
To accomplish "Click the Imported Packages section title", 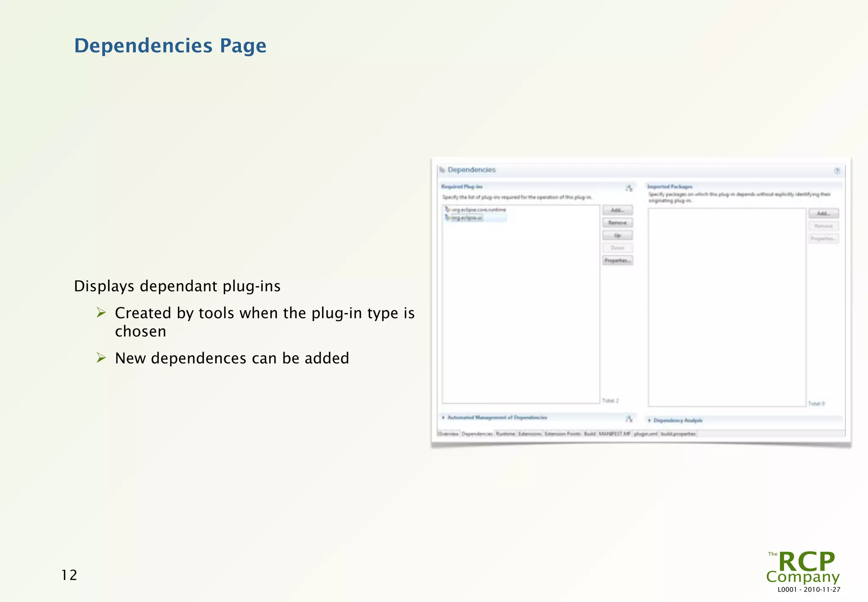I will click(670, 186).
